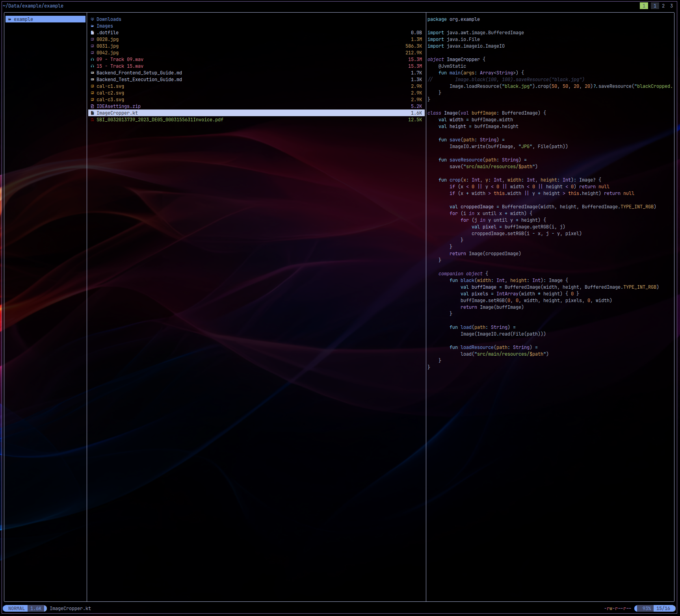680x616 pixels.
Task: Select the 0042.jpg file entry
Action: coord(108,53)
